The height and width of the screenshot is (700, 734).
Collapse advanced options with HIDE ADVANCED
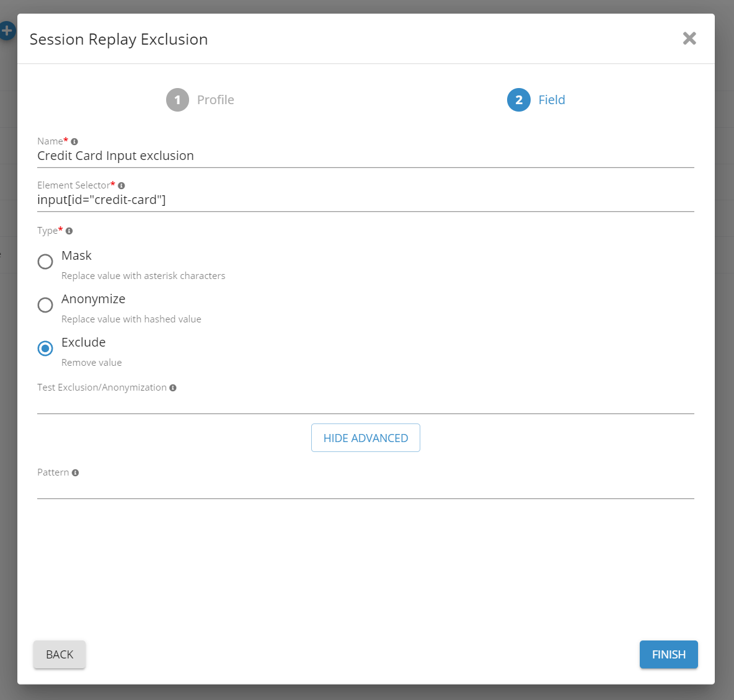pyautogui.click(x=365, y=438)
